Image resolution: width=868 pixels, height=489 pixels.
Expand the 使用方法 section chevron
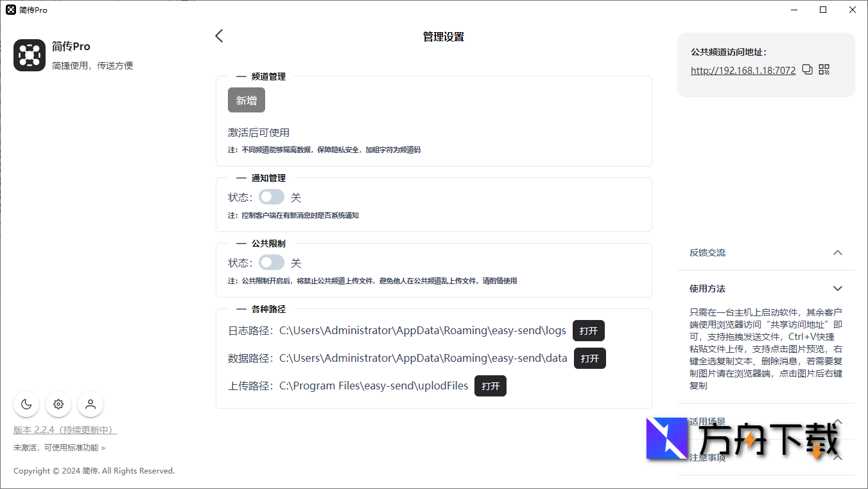(837, 288)
